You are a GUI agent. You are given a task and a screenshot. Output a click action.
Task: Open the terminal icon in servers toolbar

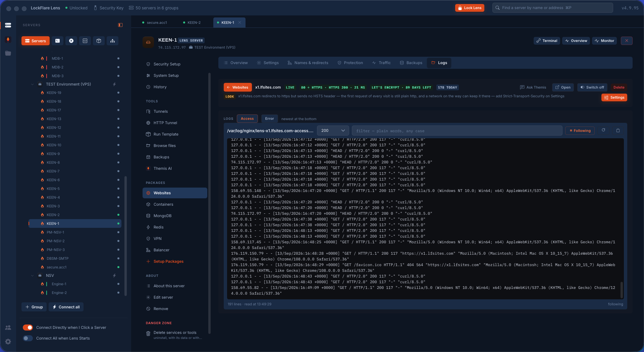click(x=57, y=41)
